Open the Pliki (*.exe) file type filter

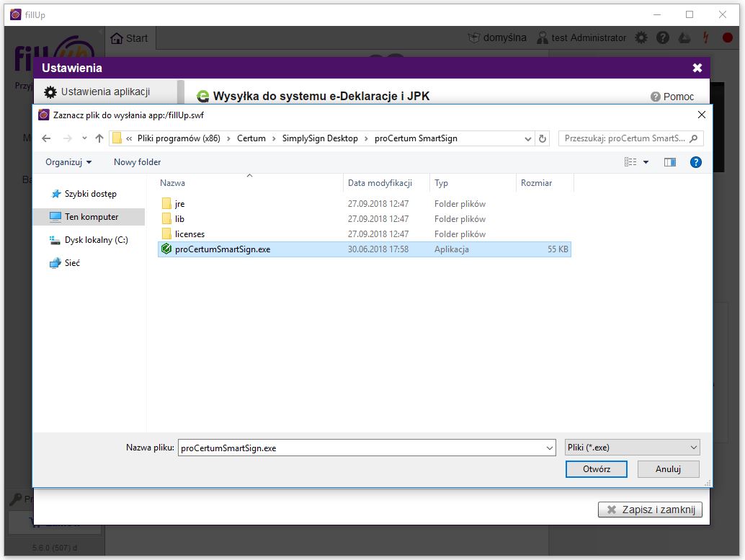[632, 448]
